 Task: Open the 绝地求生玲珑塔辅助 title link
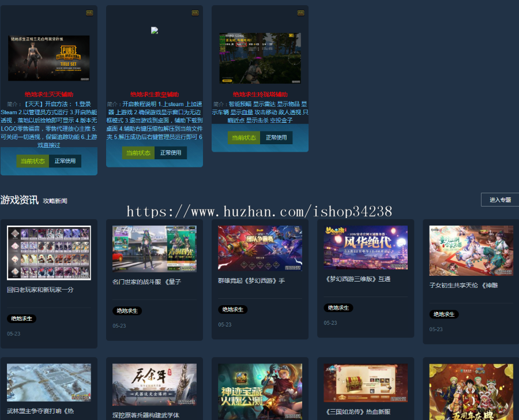[x=260, y=95]
